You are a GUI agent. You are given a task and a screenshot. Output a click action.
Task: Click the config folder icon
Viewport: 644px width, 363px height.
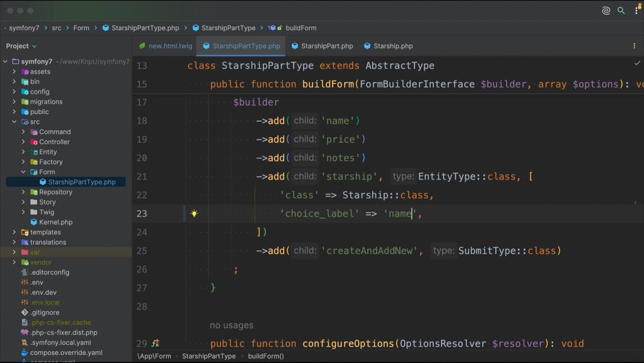(x=24, y=92)
